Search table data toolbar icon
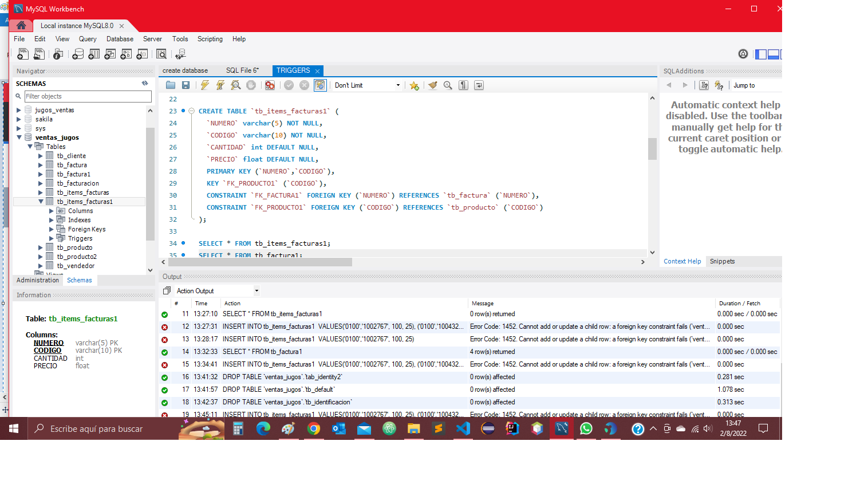This screenshot has width=868, height=488. tap(161, 54)
